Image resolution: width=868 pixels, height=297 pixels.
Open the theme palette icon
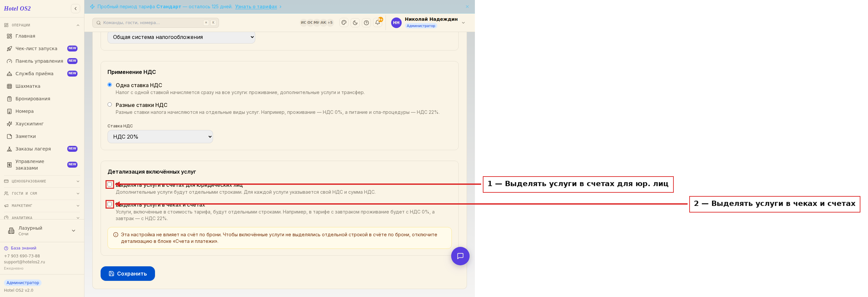click(344, 22)
